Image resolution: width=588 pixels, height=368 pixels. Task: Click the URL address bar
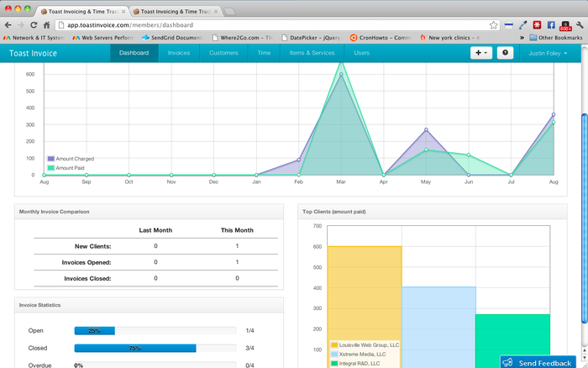pos(269,25)
